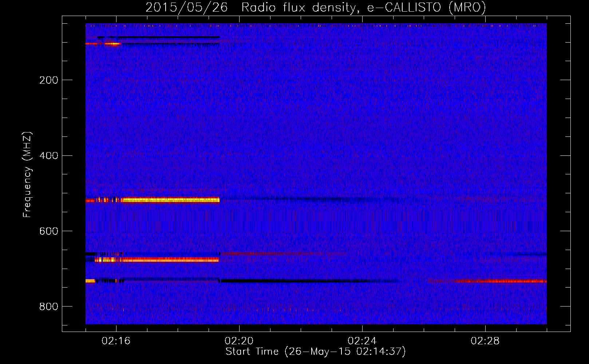Click the '02:28' time tick label
The height and width of the screenshot is (364, 589).
click(485, 341)
